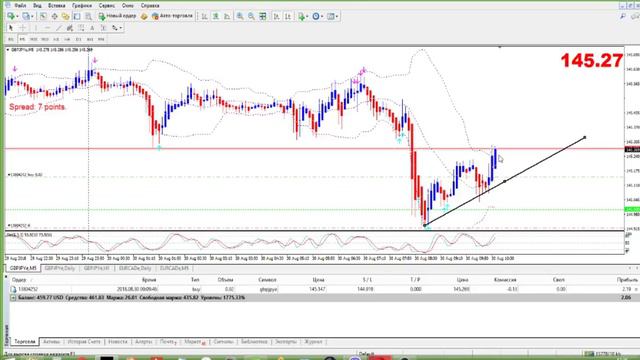Click the New Chart toolbar icon
The height and width of the screenshot is (360, 640).
pyautogui.click(x=11, y=16)
